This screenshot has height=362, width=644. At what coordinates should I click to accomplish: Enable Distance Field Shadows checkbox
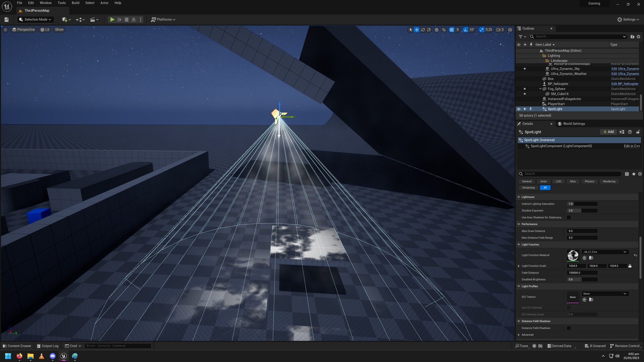pos(569,328)
